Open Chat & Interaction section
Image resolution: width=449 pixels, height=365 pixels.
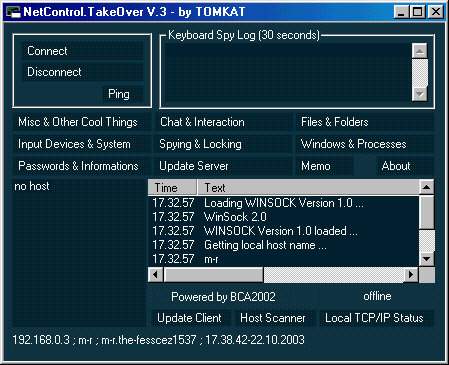pyautogui.click(x=223, y=122)
